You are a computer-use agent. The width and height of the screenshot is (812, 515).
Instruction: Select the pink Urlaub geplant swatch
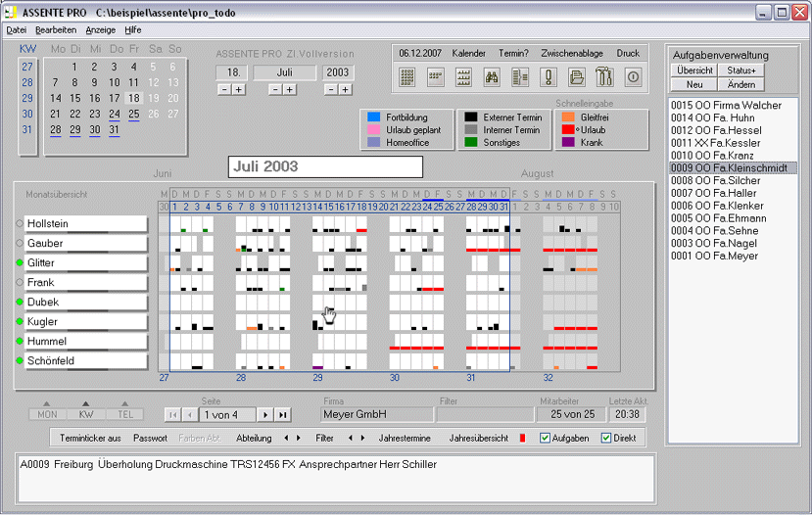(373, 129)
